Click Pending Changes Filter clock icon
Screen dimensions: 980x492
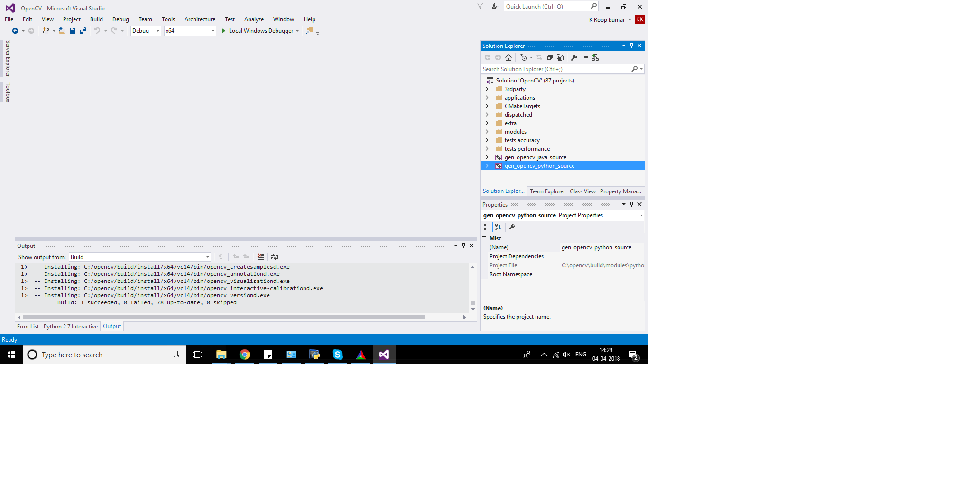(524, 57)
